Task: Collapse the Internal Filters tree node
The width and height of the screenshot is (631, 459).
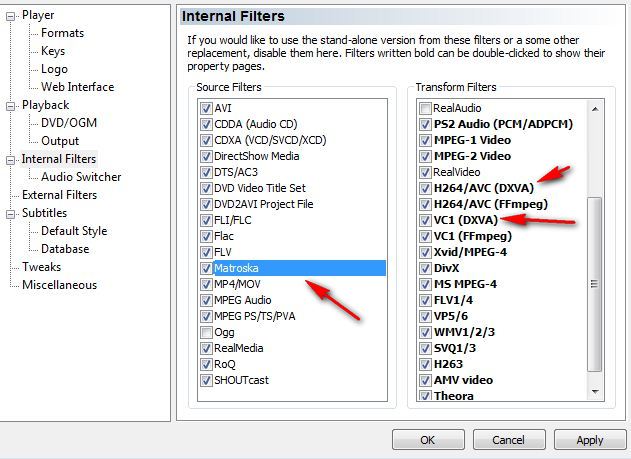Action: (10, 161)
